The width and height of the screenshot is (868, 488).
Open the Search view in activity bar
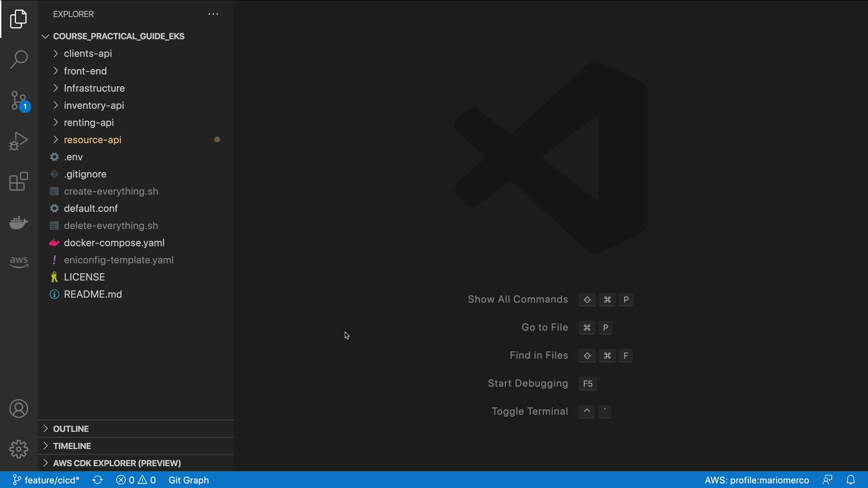tap(19, 60)
